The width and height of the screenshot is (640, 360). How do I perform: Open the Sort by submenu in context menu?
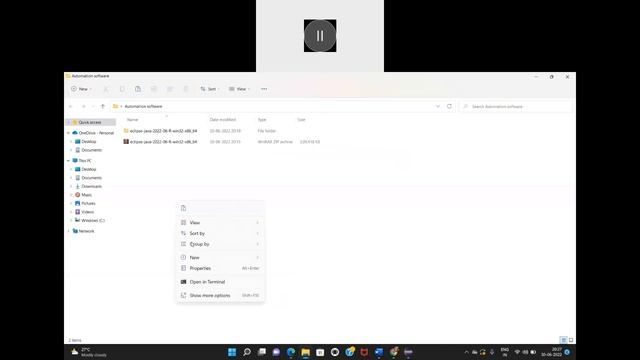tap(220, 233)
